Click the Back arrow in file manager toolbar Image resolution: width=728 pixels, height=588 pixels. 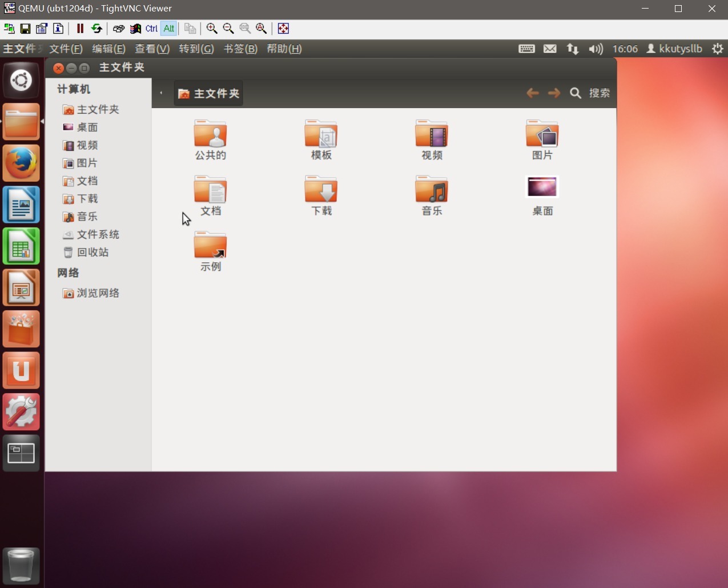[533, 93]
